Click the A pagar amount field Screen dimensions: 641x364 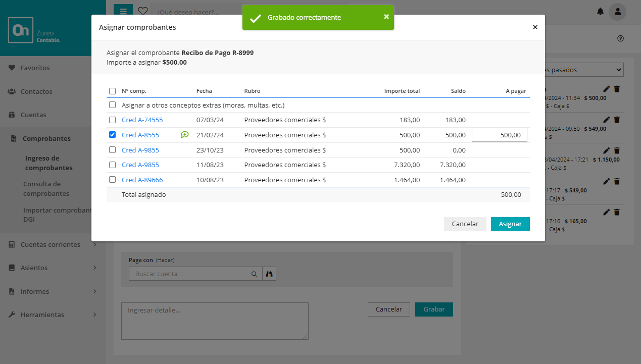(x=499, y=135)
